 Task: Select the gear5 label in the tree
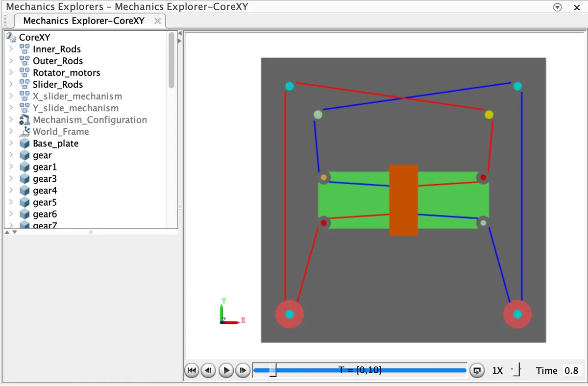(45, 202)
